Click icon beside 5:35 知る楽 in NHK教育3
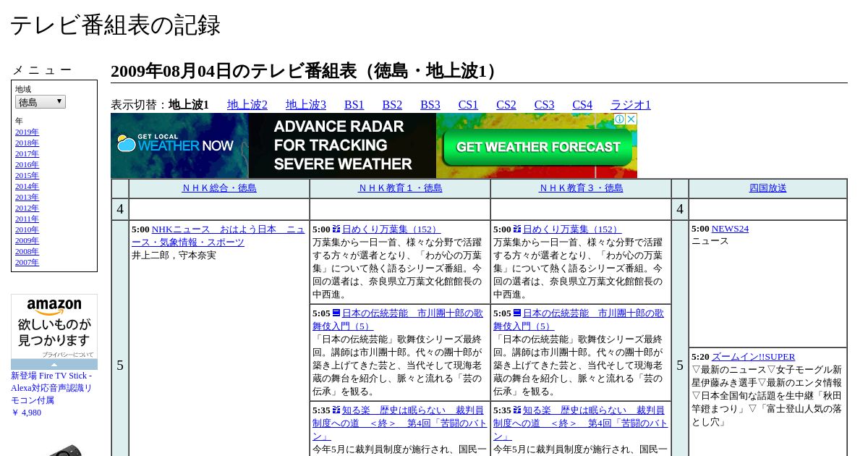 (x=517, y=410)
